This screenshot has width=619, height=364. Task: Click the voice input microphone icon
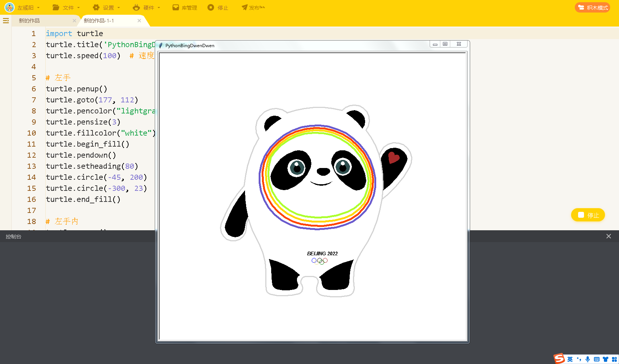click(588, 359)
